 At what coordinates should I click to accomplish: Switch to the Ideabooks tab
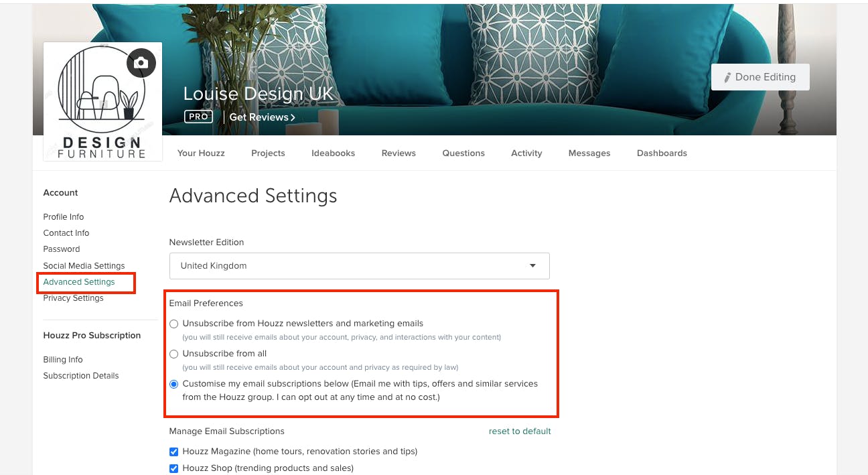(x=333, y=153)
